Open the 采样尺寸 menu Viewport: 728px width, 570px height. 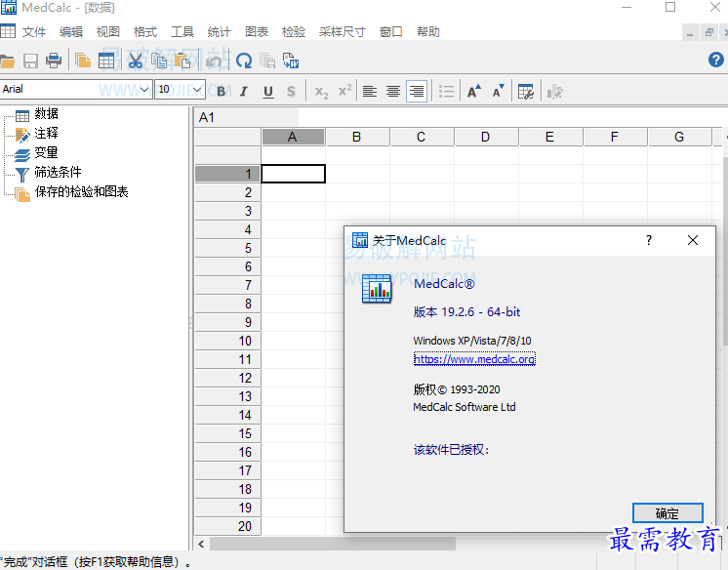[343, 32]
